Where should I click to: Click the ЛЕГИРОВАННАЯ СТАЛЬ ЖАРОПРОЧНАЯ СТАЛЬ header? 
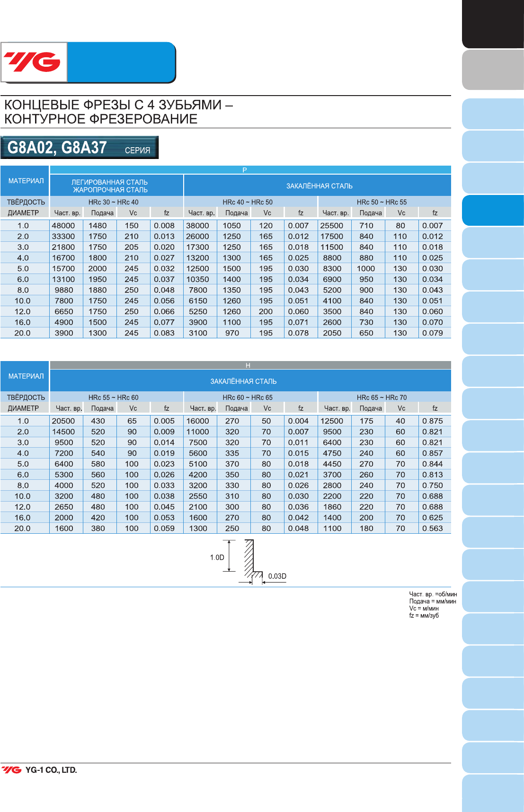click(x=110, y=186)
